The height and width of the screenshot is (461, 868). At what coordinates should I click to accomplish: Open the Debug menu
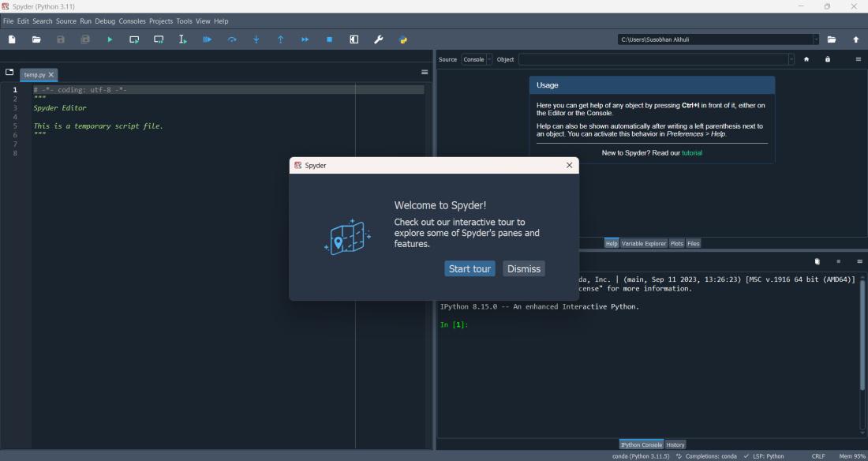tap(105, 21)
